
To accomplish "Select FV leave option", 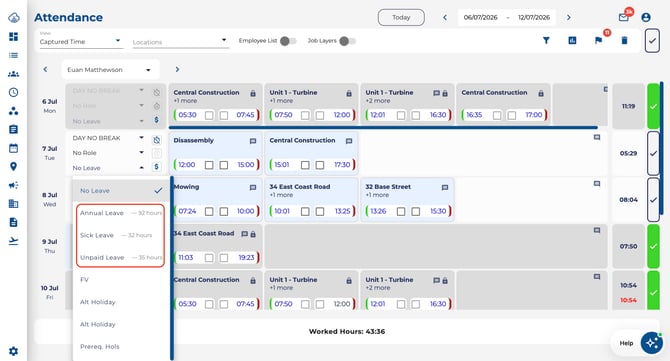I will coord(121,279).
